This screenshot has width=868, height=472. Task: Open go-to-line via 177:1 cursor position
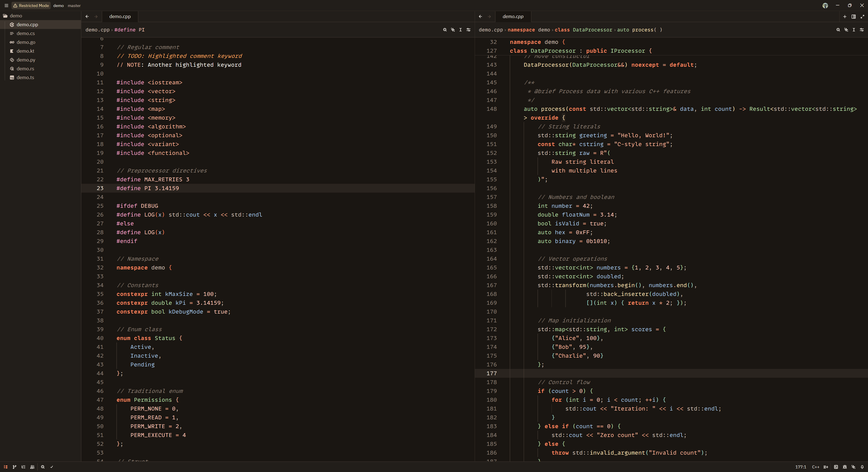[x=801, y=467]
